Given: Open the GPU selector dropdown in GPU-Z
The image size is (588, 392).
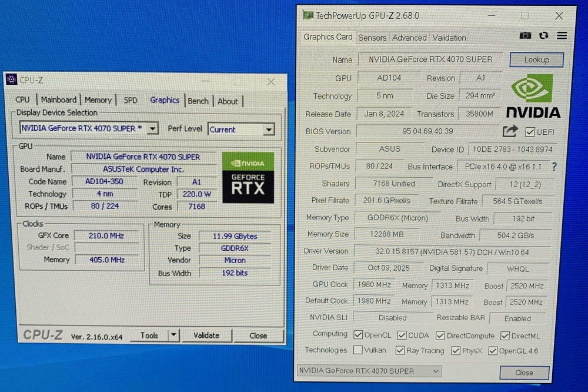Looking at the screenshot, I should tap(369, 371).
